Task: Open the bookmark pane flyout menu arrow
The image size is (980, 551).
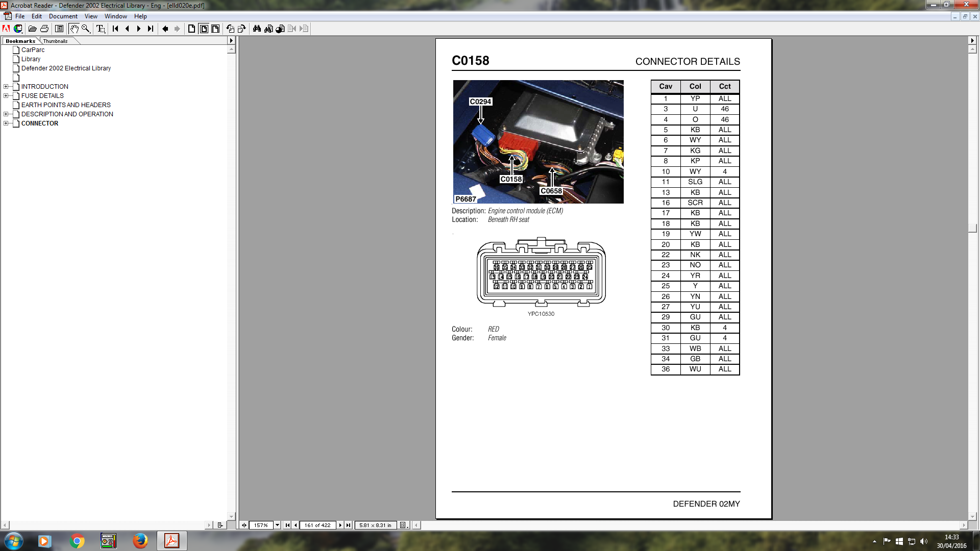Action: coord(231,40)
